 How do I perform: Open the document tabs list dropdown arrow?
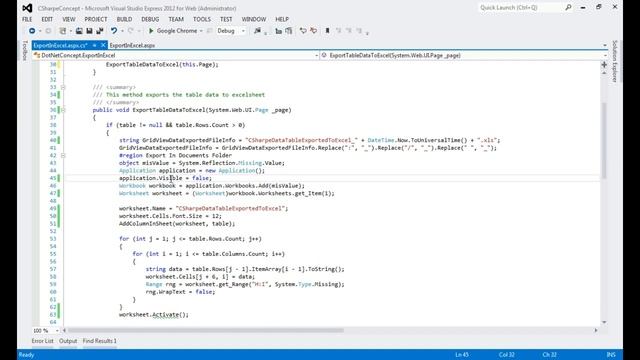(604, 45)
